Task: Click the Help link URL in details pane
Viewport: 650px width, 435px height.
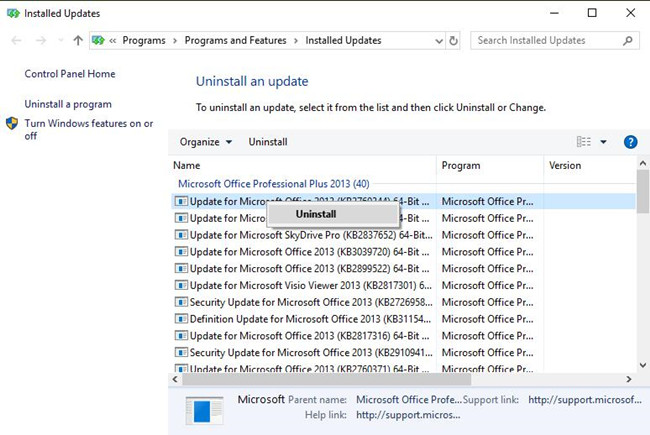Action: click(x=408, y=415)
